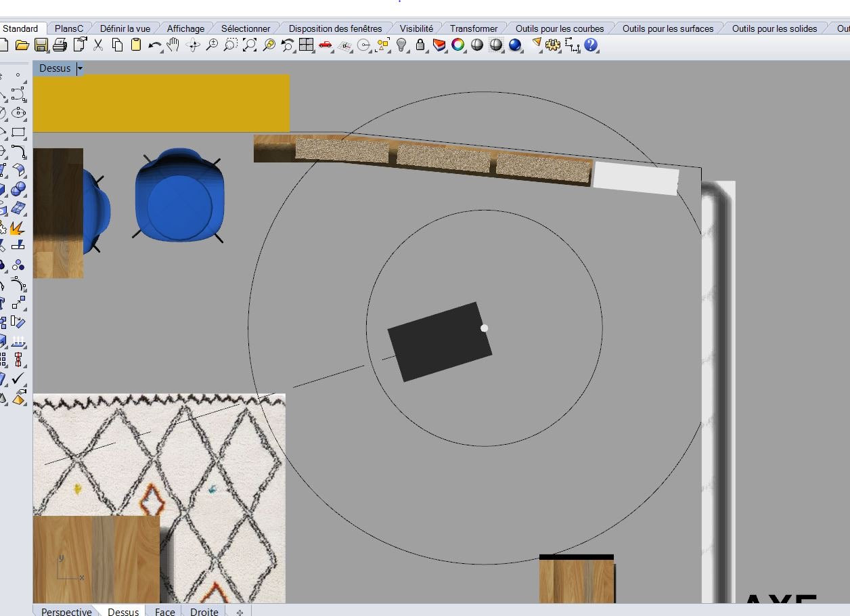Click the Save file floppy disk icon
This screenshot has width=850, height=616.
[x=41, y=45]
